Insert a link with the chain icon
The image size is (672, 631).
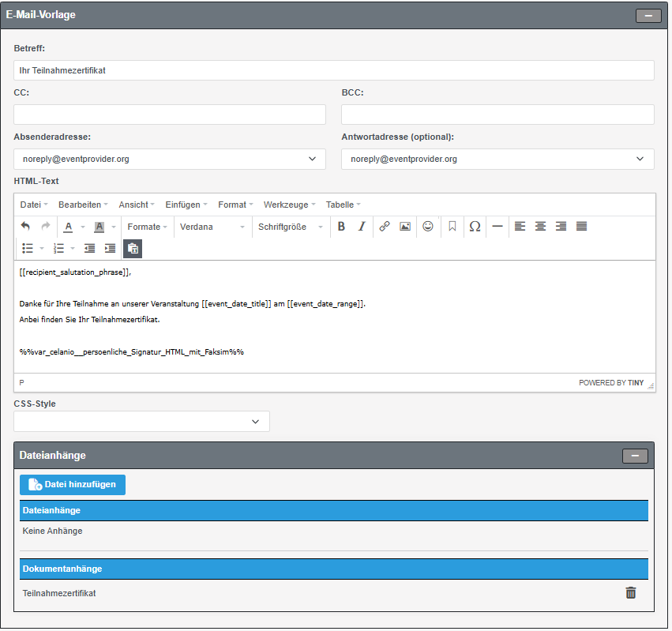[x=385, y=227]
